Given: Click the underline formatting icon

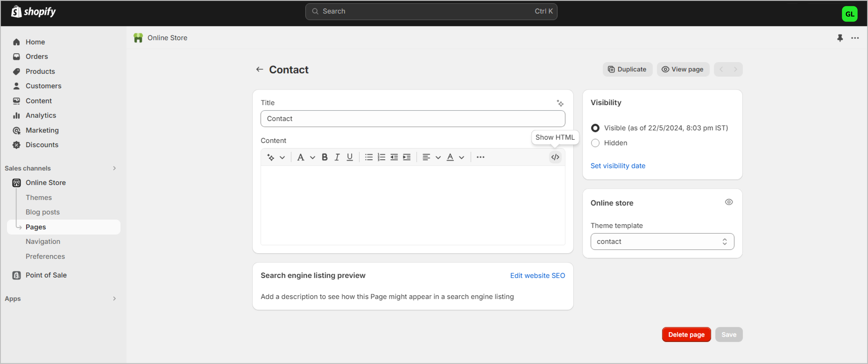Looking at the screenshot, I should coord(349,157).
